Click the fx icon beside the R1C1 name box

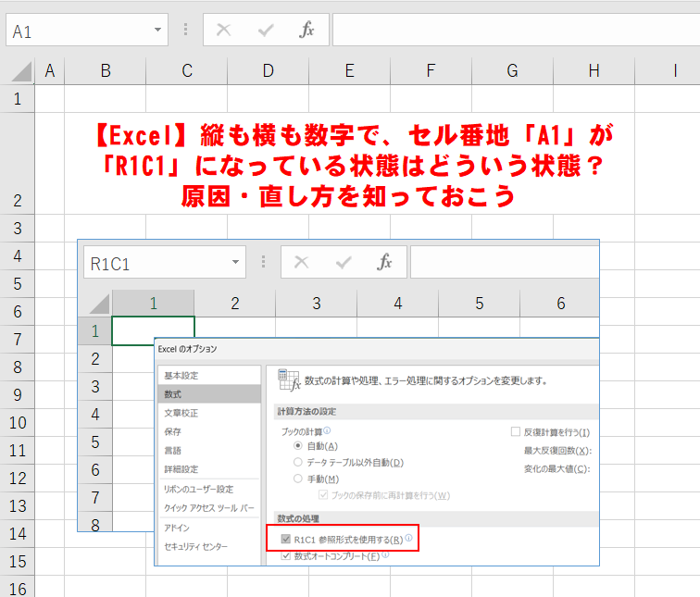[384, 262]
